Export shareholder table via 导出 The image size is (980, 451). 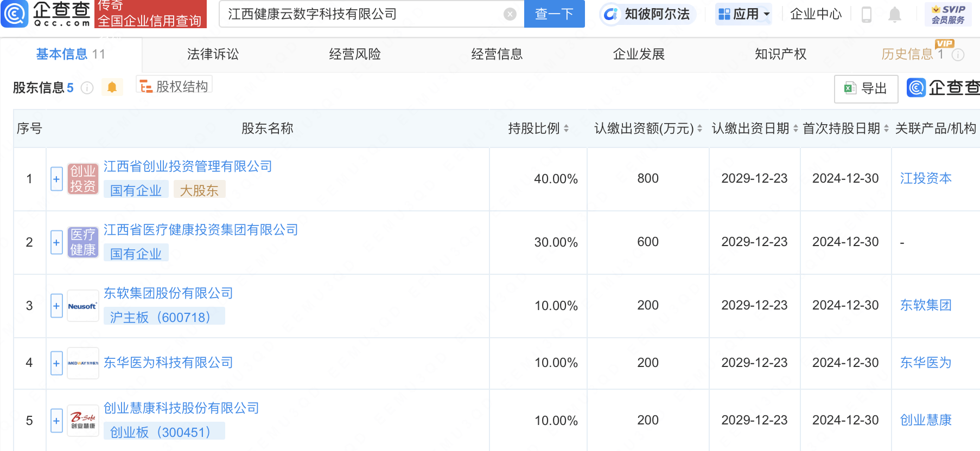tap(866, 89)
